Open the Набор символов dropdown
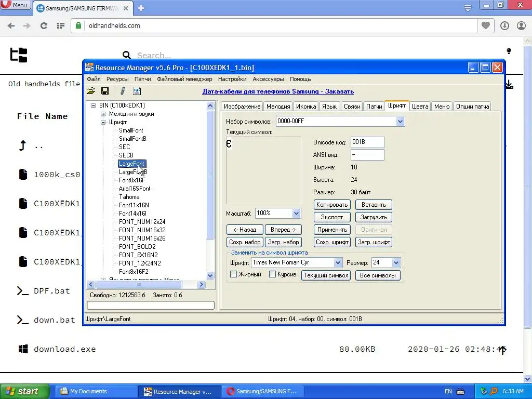The height and width of the screenshot is (399, 532). point(400,122)
